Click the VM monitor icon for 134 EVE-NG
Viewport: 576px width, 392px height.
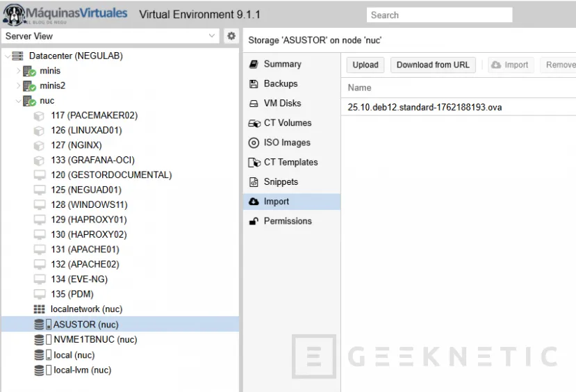point(40,279)
